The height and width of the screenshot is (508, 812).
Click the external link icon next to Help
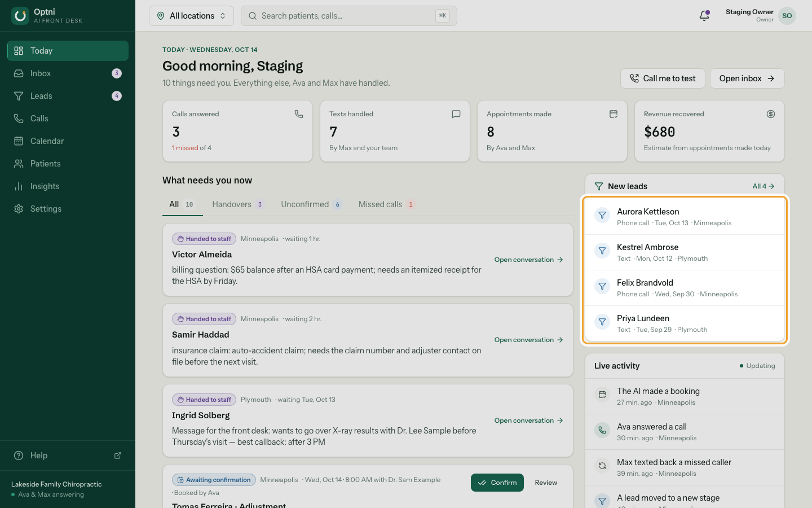(x=118, y=456)
